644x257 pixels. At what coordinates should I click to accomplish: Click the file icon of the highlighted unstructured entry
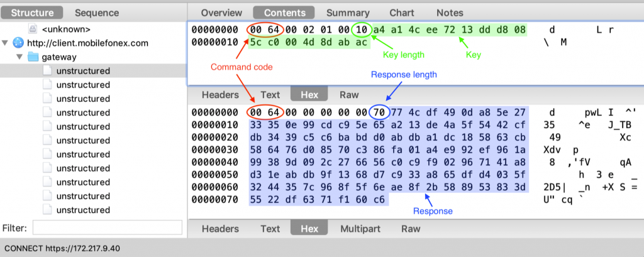point(47,71)
